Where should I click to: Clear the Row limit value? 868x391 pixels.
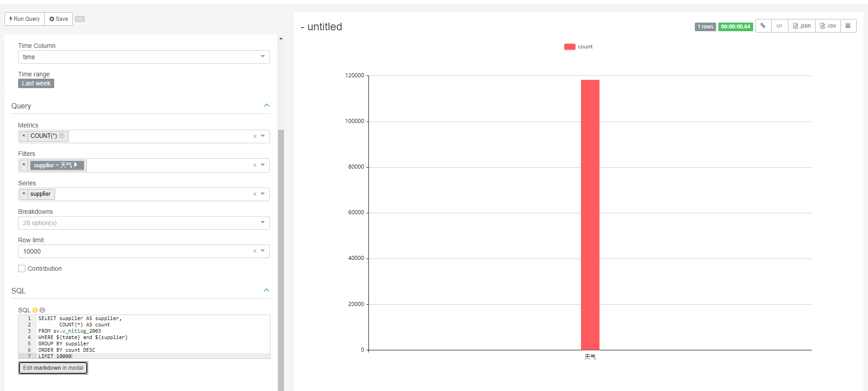click(x=255, y=251)
